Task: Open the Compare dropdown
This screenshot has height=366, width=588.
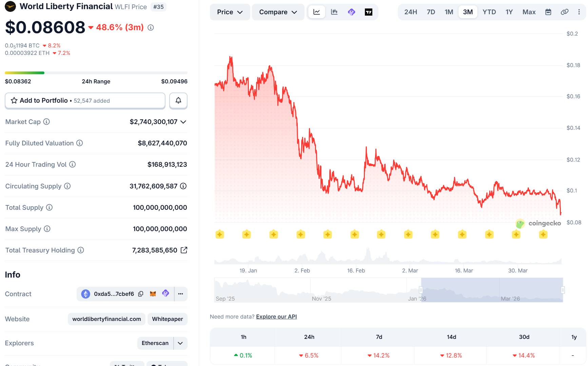Action: click(278, 12)
